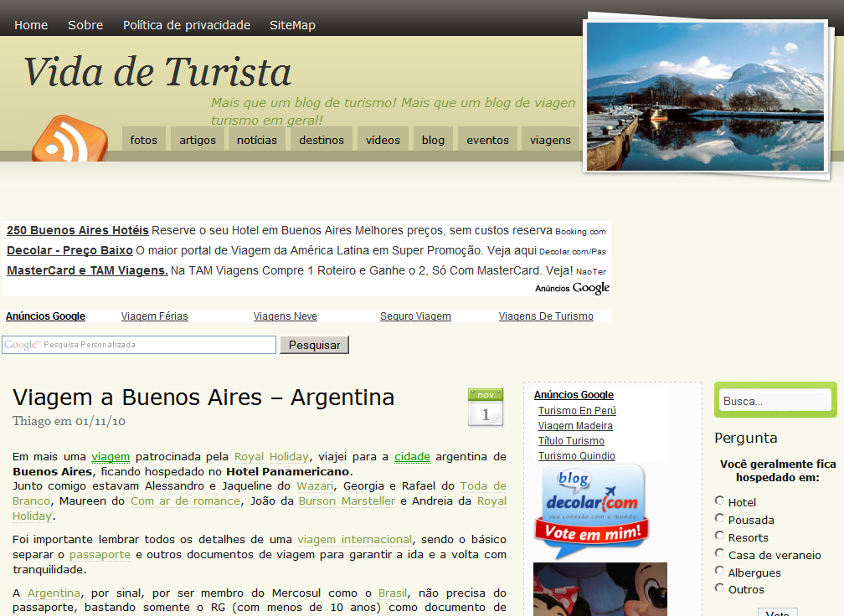Focus the Google Pesquisa Personalizada search box
The width and height of the screenshot is (844, 616).
click(x=139, y=345)
